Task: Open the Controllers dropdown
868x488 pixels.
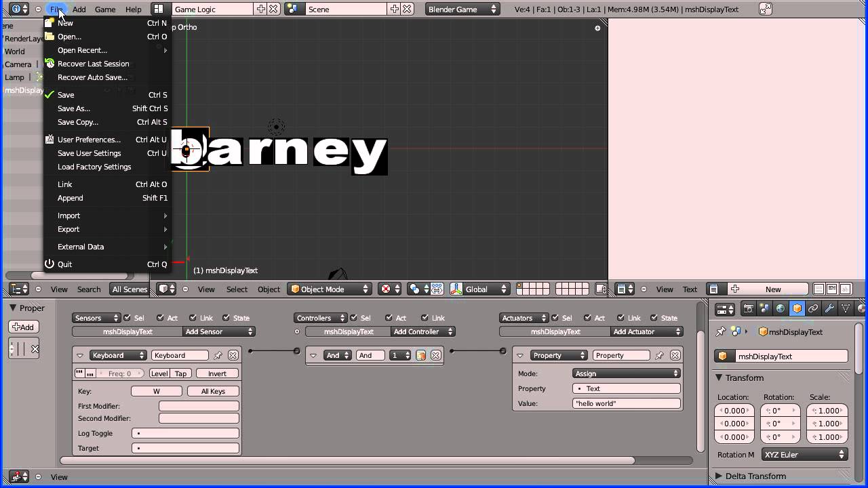Action: click(x=320, y=318)
